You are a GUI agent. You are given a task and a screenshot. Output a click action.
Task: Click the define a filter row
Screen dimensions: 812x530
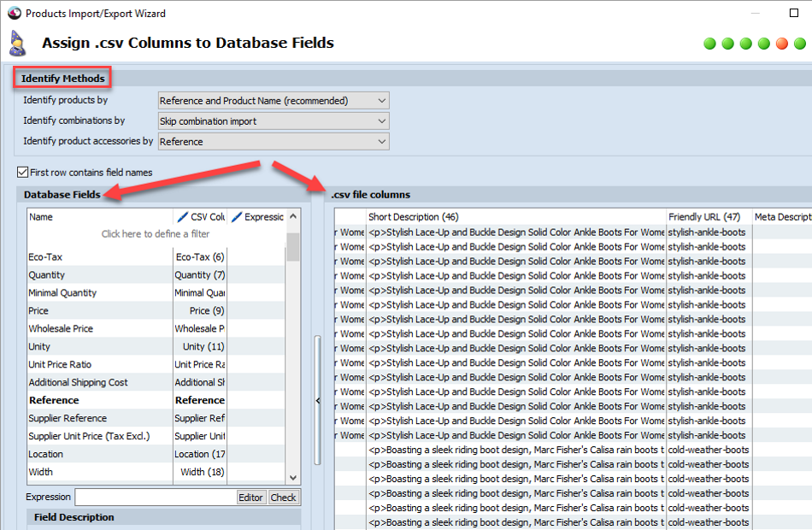[156, 233]
